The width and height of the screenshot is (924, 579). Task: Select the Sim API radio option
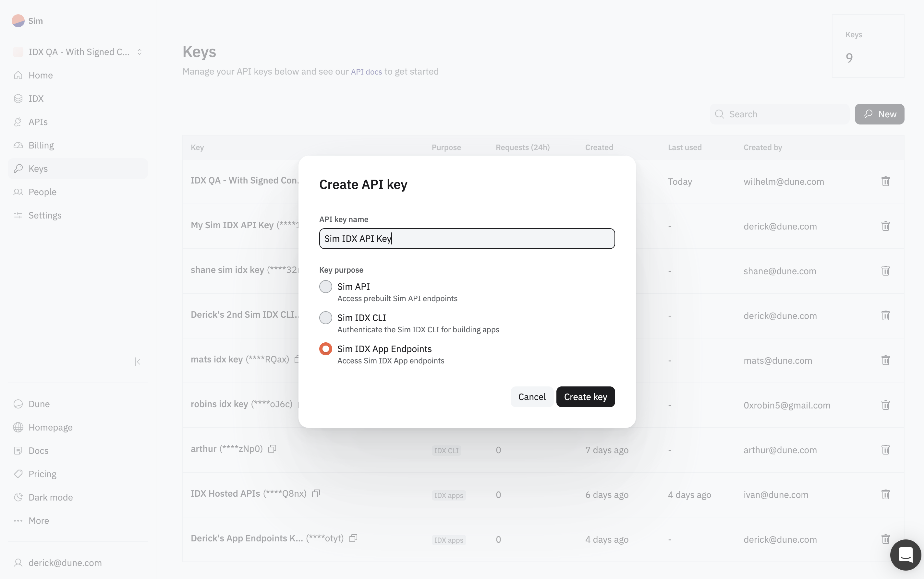pos(325,287)
